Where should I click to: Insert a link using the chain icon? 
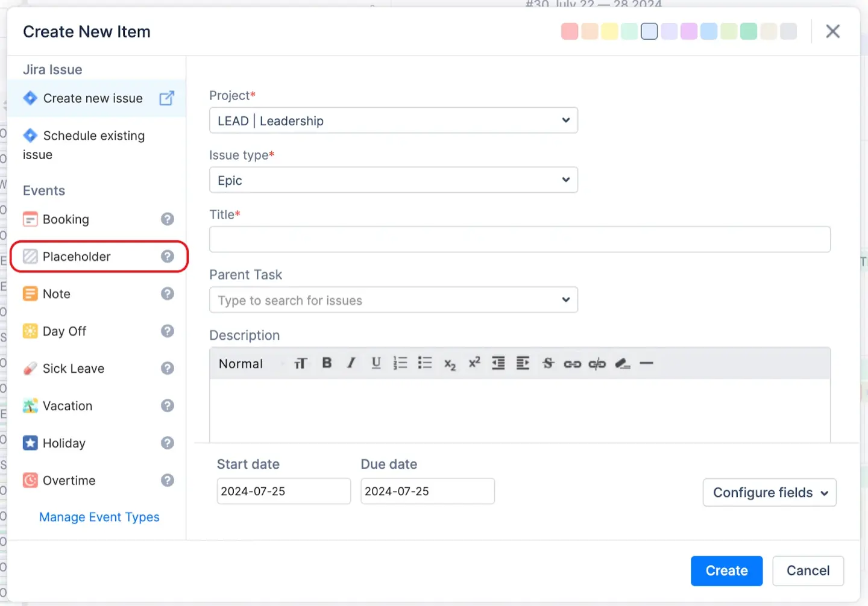pos(572,363)
